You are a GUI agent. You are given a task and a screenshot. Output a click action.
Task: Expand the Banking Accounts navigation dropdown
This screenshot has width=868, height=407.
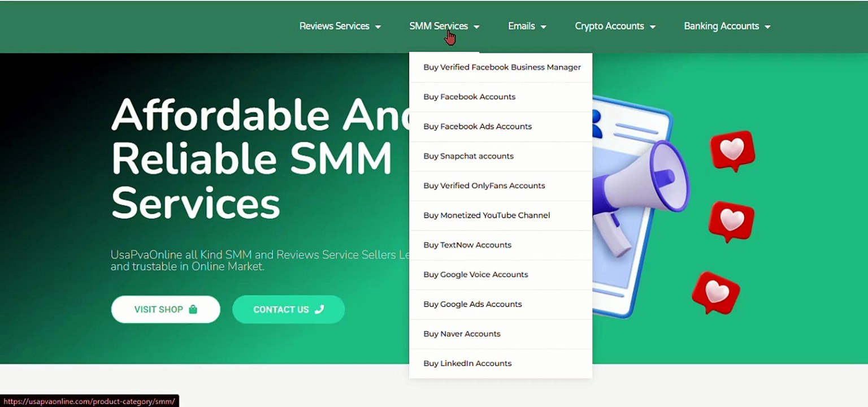click(x=727, y=26)
